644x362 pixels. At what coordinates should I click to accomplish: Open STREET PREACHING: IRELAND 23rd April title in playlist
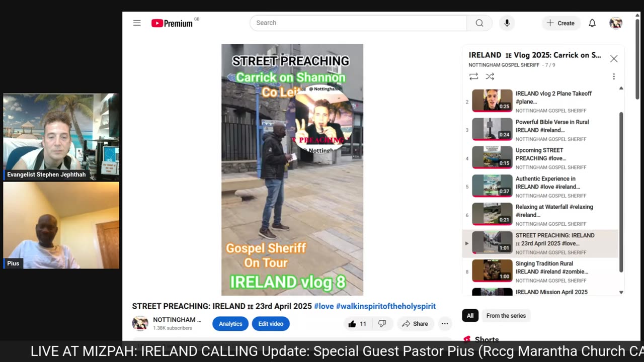tap(555, 239)
